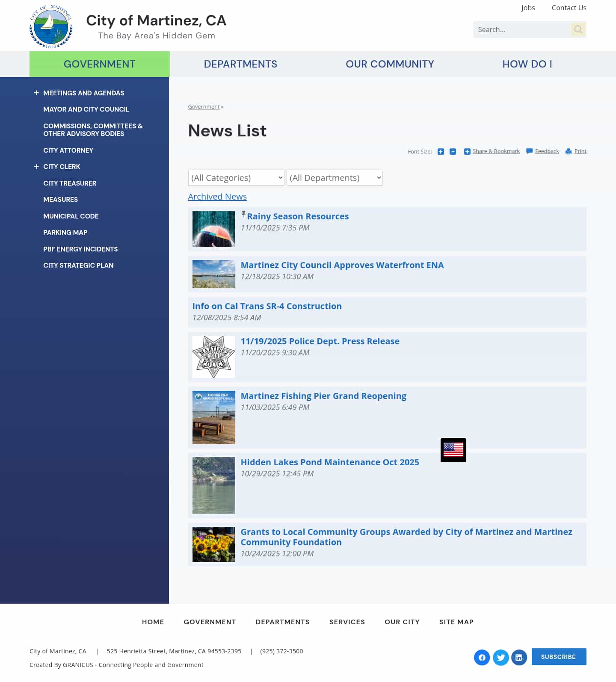Open the Departments main tab

click(240, 64)
